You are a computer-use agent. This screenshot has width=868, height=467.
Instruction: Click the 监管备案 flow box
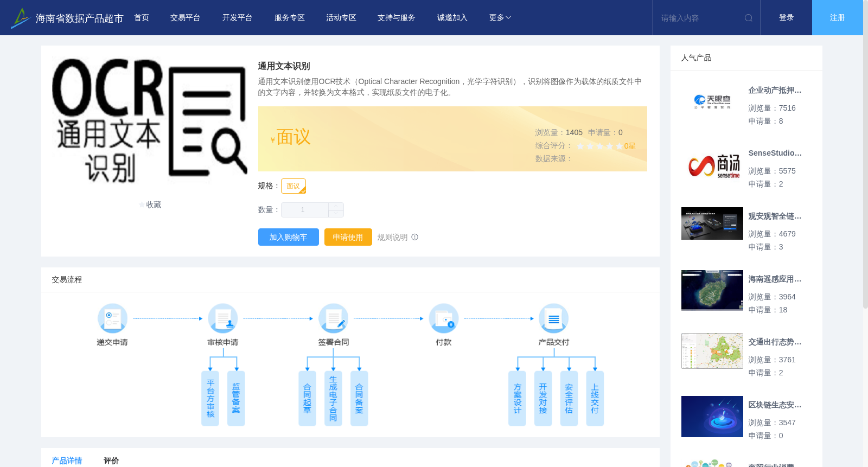(236, 399)
